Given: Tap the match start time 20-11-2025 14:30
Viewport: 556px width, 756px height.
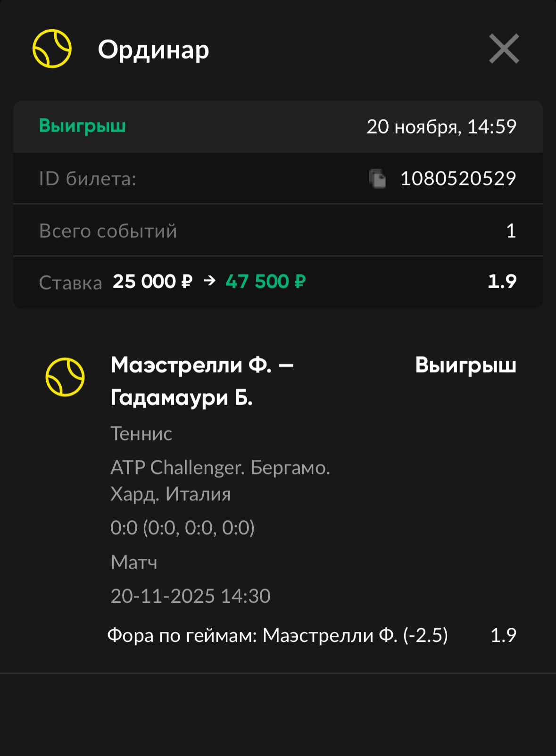Looking at the screenshot, I should [x=191, y=596].
